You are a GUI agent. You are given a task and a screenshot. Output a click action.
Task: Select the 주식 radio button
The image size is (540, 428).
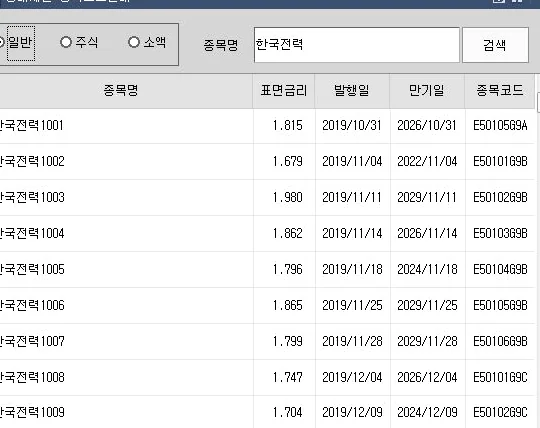tap(79, 42)
